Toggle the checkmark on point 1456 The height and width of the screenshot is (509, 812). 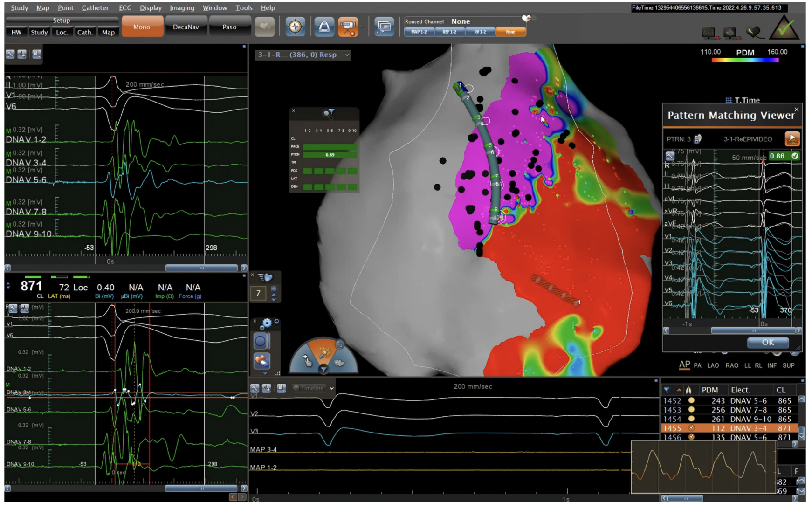tap(691, 437)
